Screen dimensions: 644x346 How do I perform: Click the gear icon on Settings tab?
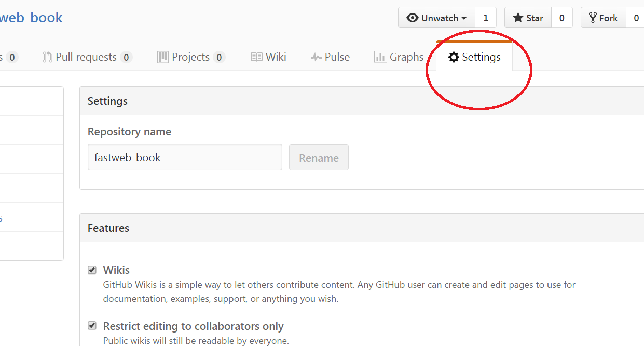(x=454, y=57)
